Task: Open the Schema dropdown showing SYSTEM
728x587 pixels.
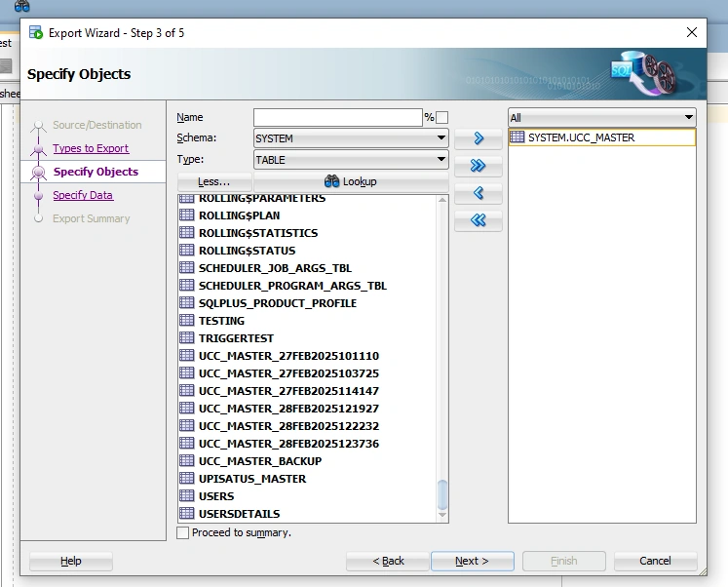Action: pos(351,137)
